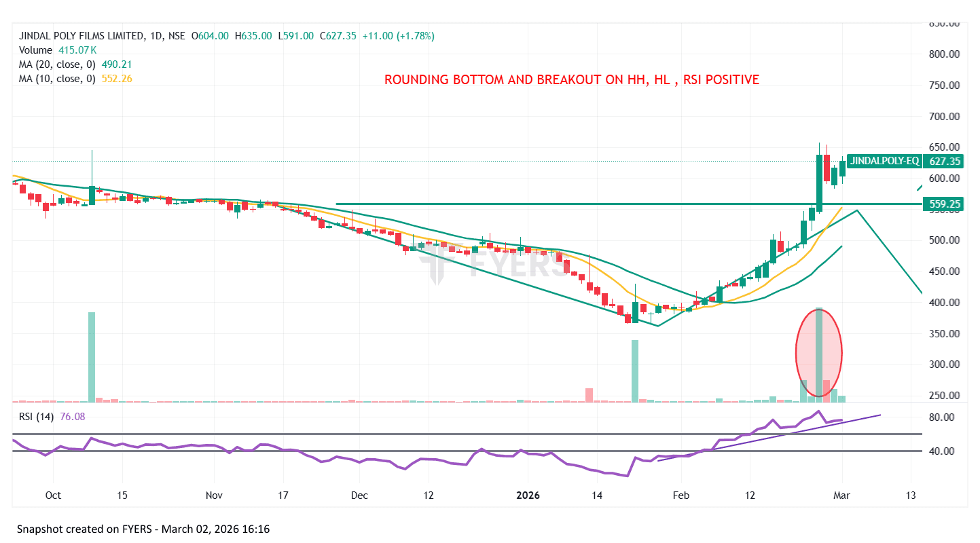Select the low value L591.00

click(296, 36)
